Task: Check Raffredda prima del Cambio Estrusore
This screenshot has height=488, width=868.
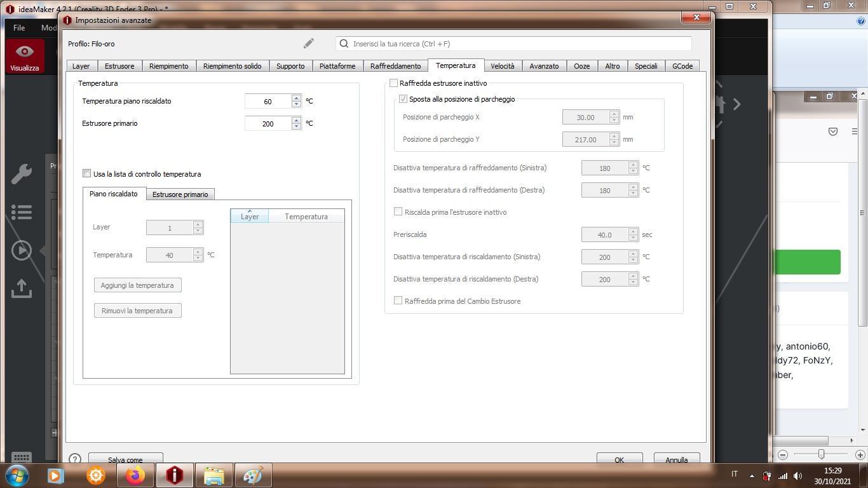Action: [398, 301]
